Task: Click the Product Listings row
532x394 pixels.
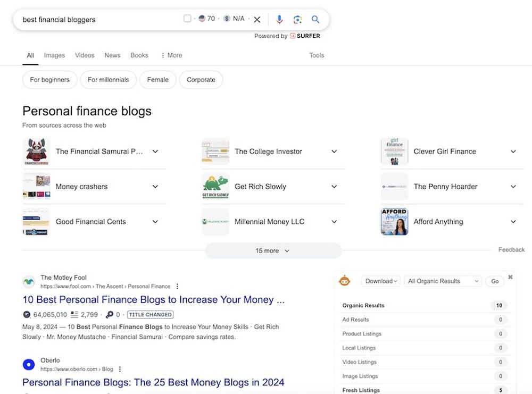Action: point(425,333)
